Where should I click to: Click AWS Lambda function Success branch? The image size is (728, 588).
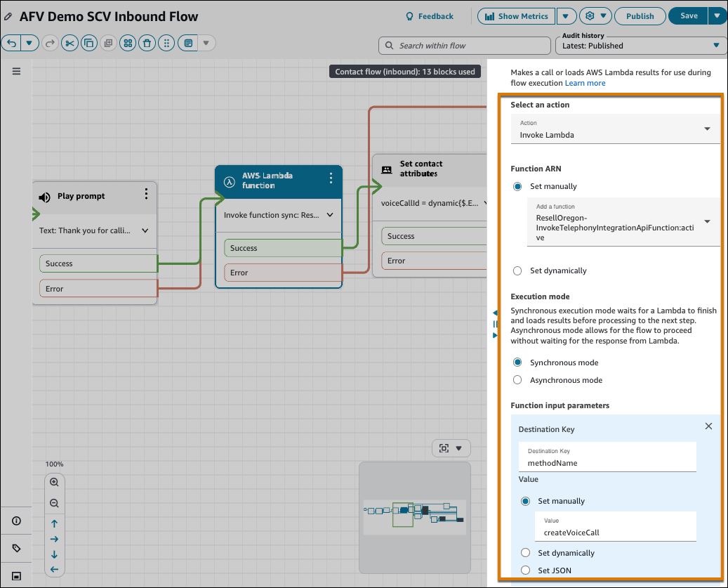[283, 248]
